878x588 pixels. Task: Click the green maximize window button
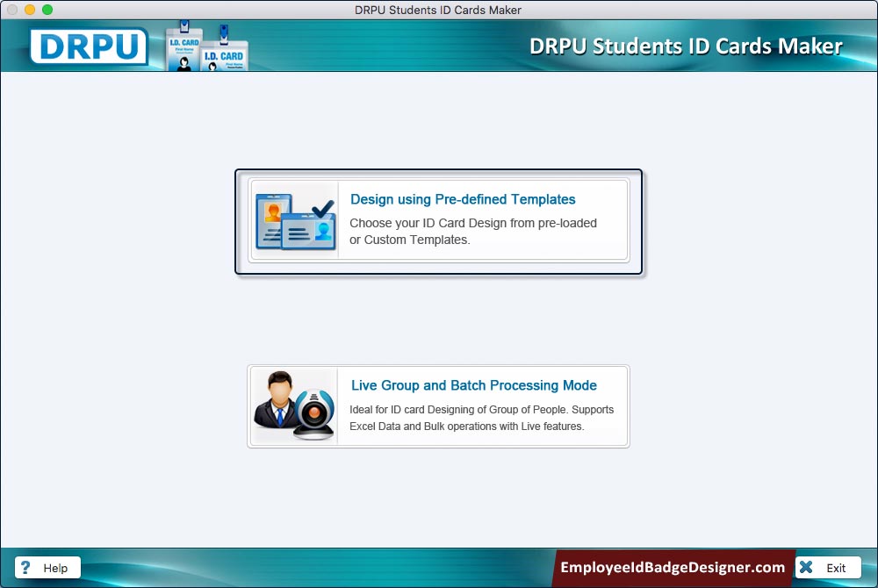(x=47, y=10)
